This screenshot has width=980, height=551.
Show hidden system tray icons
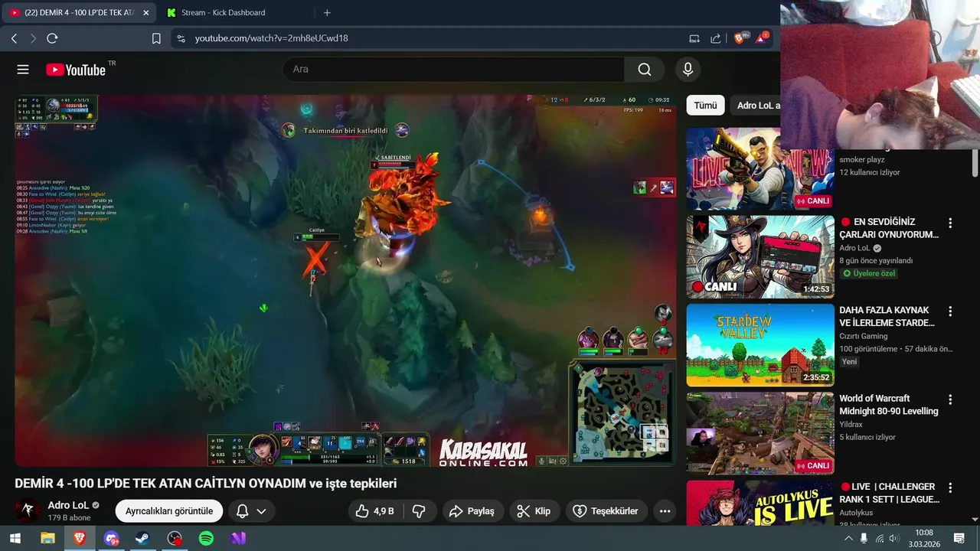pyautogui.click(x=848, y=539)
